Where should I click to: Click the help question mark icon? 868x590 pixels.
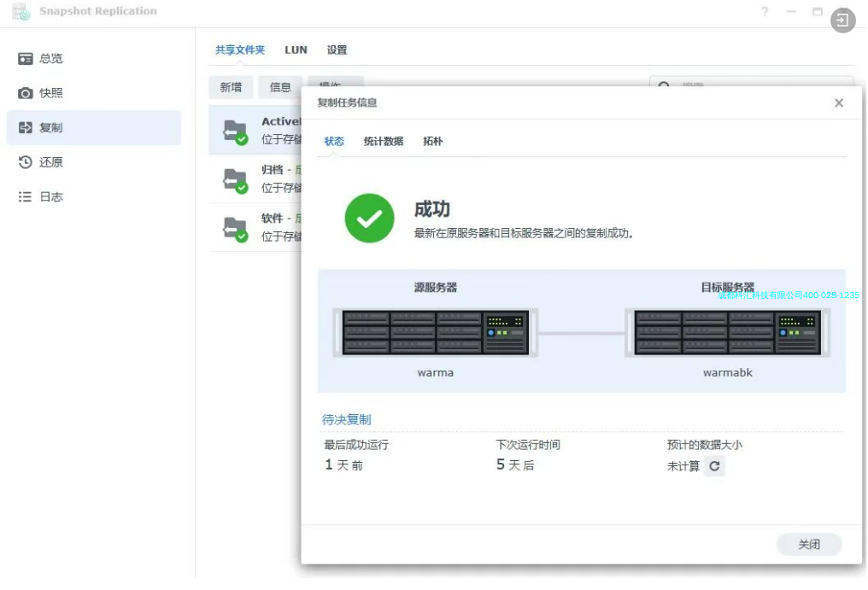(x=765, y=12)
